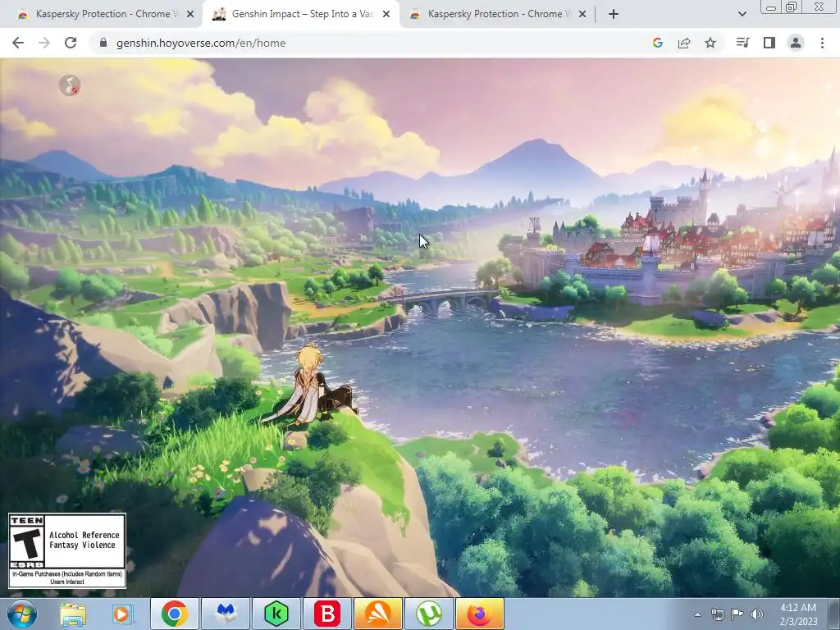Click the genshin.hoyoverse.com address bar
The height and width of the screenshot is (630, 840).
370,43
